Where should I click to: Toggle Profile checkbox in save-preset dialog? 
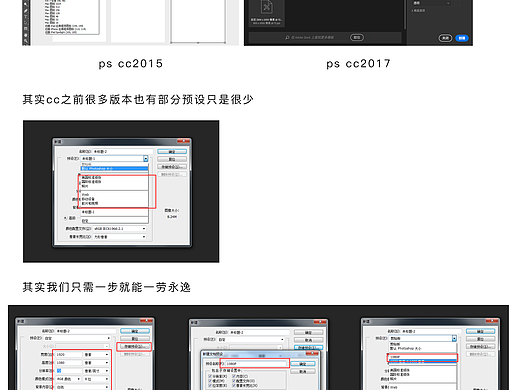pos(234,381)
